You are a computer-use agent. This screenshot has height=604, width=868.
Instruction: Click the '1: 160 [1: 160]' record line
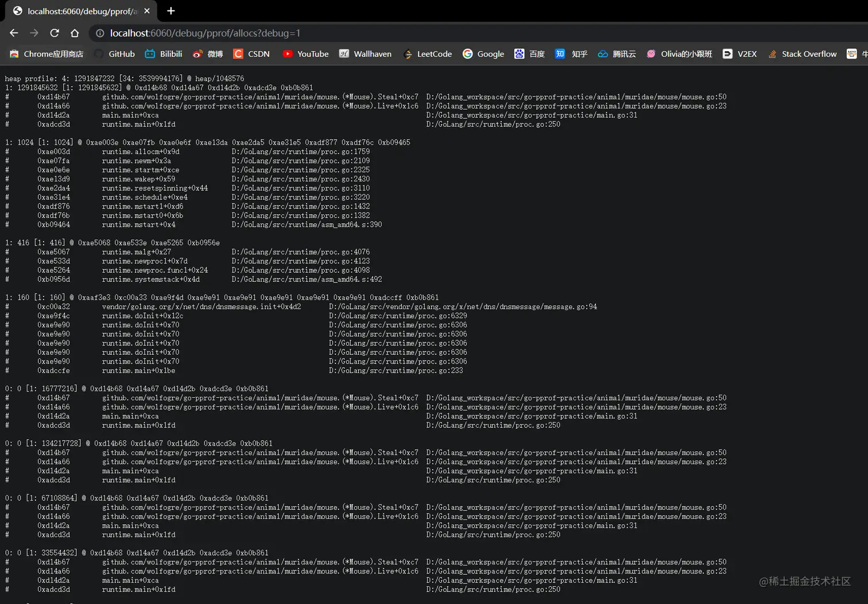point(222,297)
